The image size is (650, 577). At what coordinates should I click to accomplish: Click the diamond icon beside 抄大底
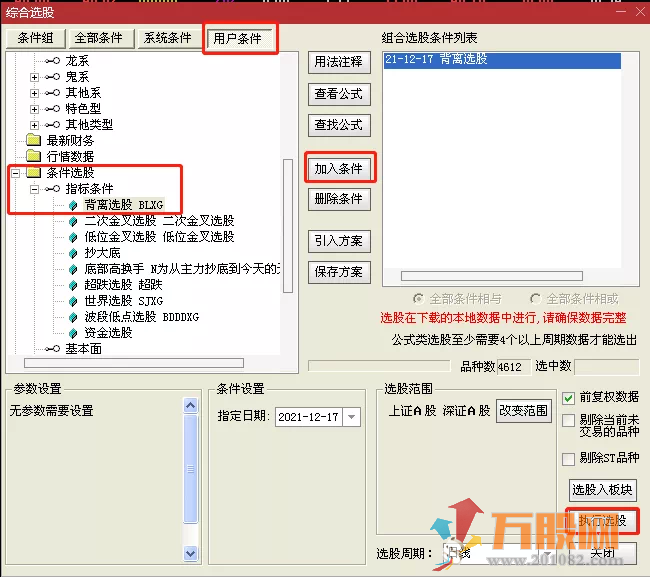tap(73, 253)
